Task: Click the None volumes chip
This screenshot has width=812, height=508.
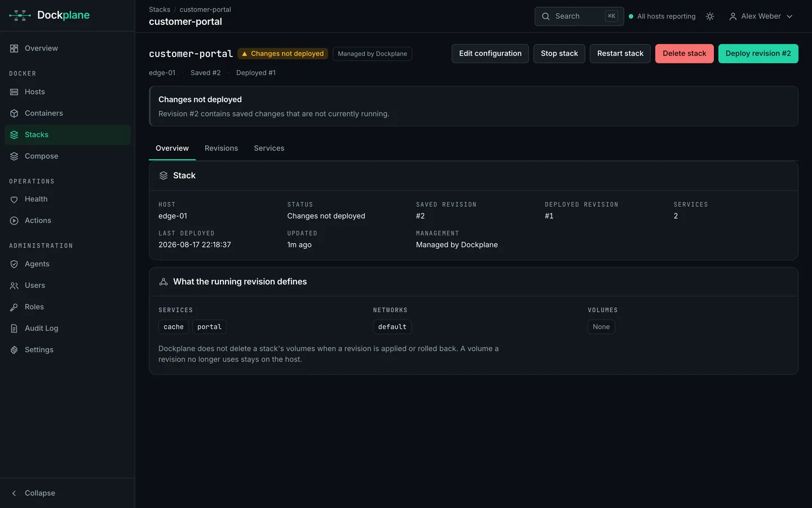Action: pyautogui.click(x=601, y=327)
